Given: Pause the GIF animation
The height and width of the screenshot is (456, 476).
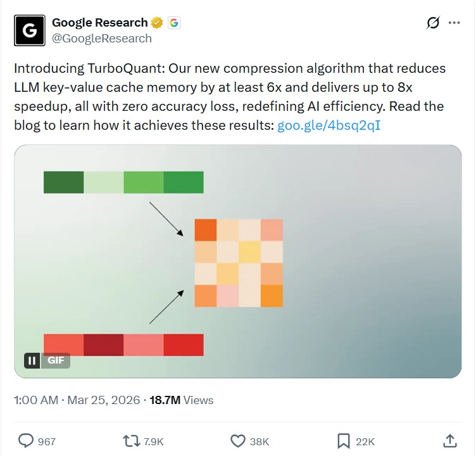Looking at the screenshot, I should click(x=32, y=360).
